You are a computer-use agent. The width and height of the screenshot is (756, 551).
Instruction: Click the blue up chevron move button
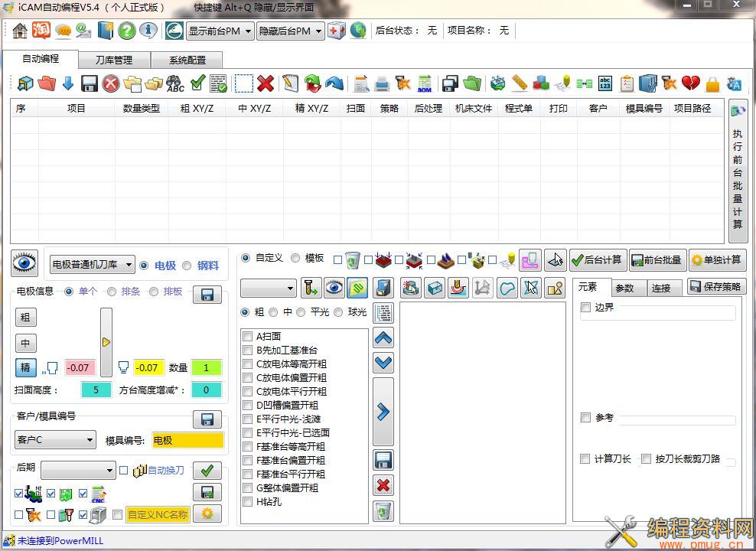tap(383, 338)
